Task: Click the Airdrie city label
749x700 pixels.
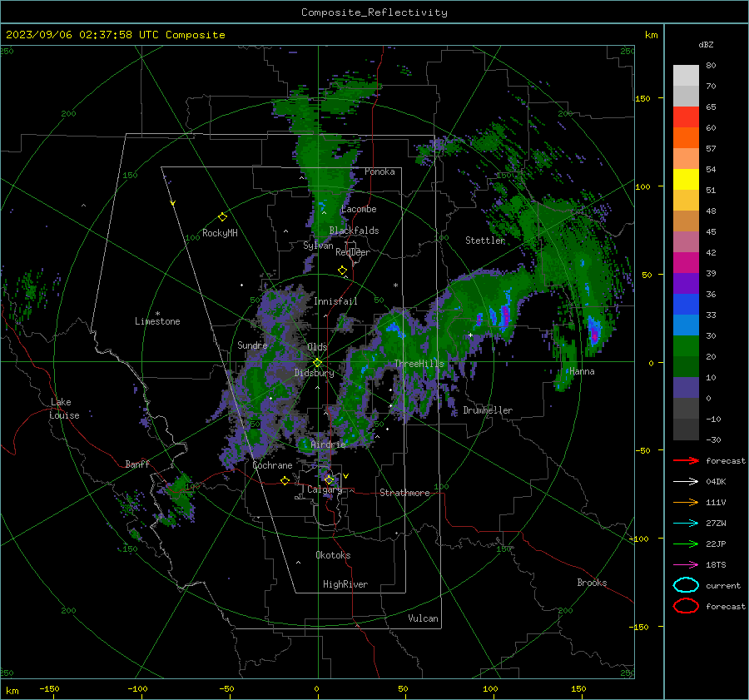Action: [x=328, y=444]
